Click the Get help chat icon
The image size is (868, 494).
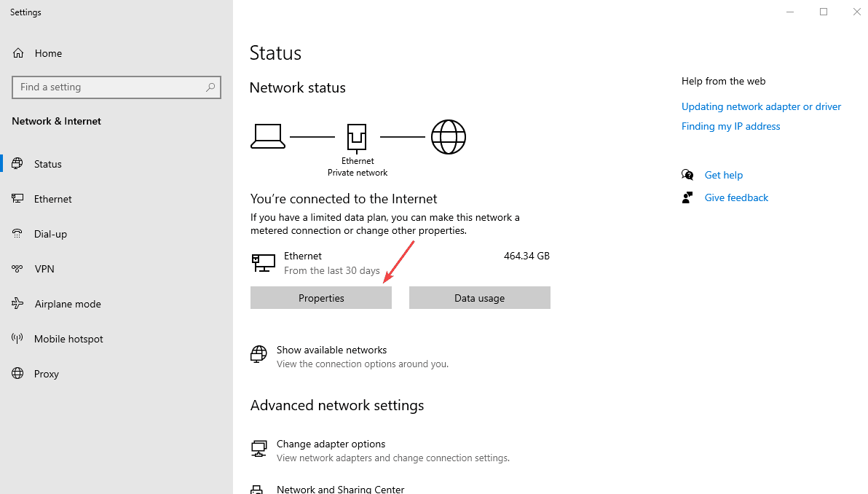(x=687, y=175)
